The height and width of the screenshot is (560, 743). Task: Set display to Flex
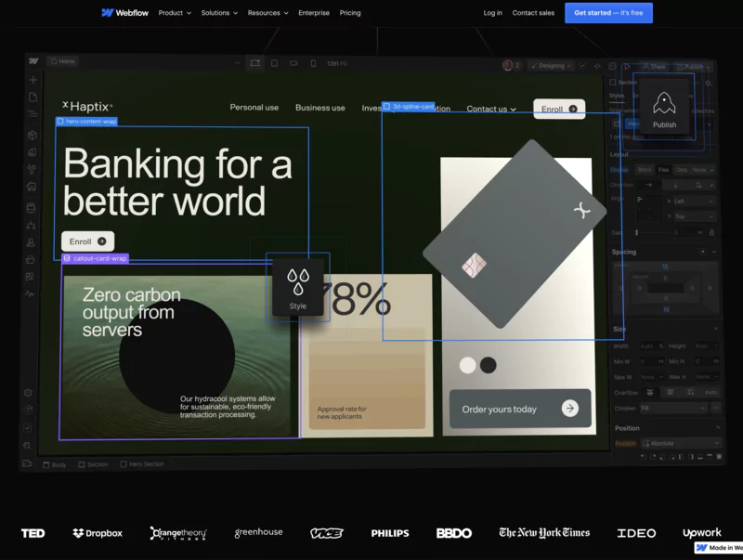click(x=663, y=170)
